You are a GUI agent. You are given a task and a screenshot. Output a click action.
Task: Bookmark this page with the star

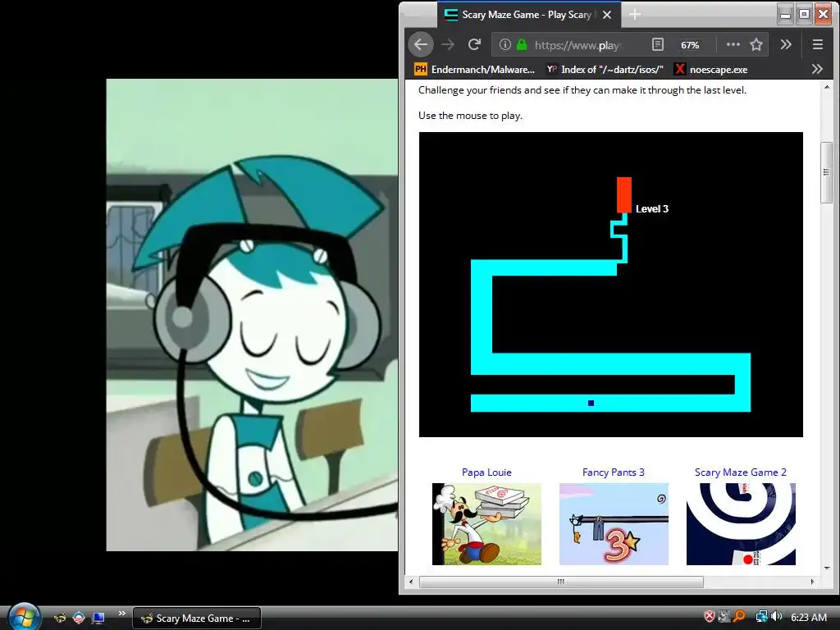coord(756,44)
